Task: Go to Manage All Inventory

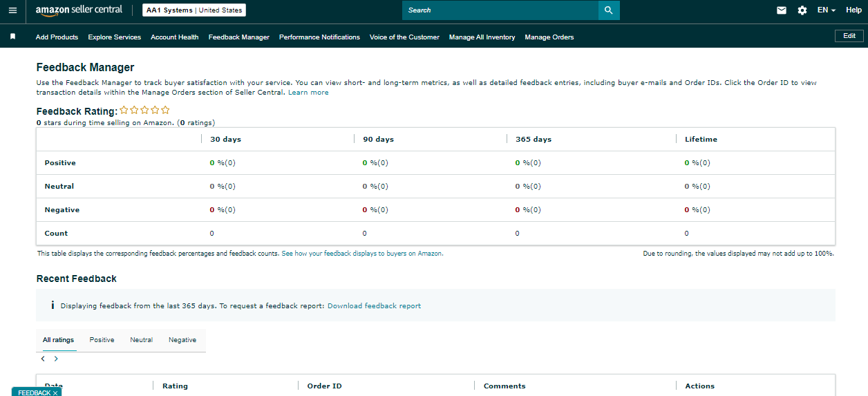Action: pos(482,37)
